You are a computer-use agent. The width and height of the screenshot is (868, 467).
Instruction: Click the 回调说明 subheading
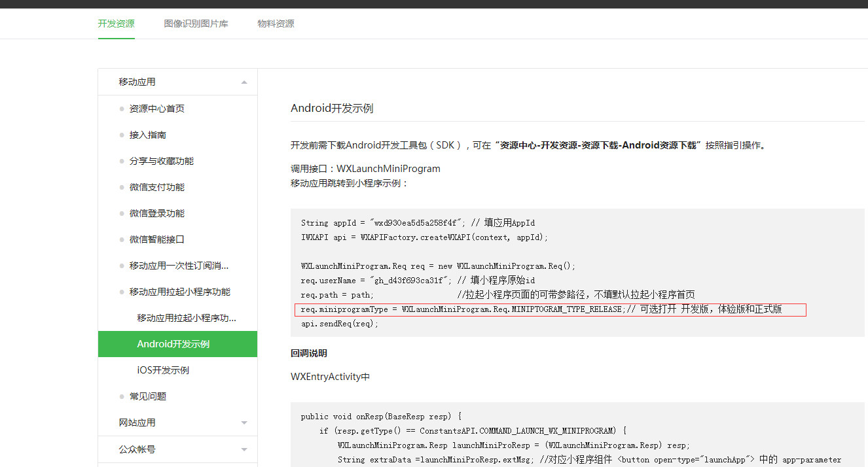click(x=309, y=353)
